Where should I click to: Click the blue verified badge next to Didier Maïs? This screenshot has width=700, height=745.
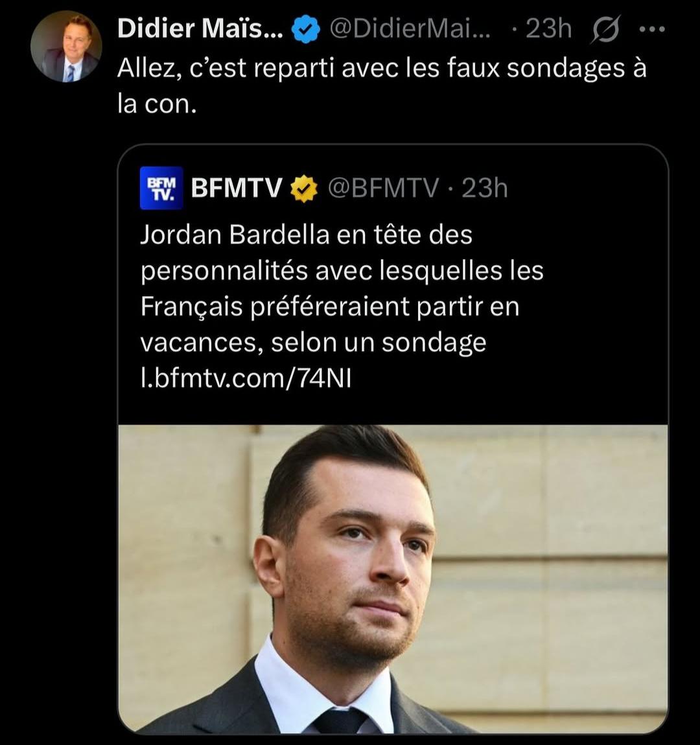coord(305,29)
